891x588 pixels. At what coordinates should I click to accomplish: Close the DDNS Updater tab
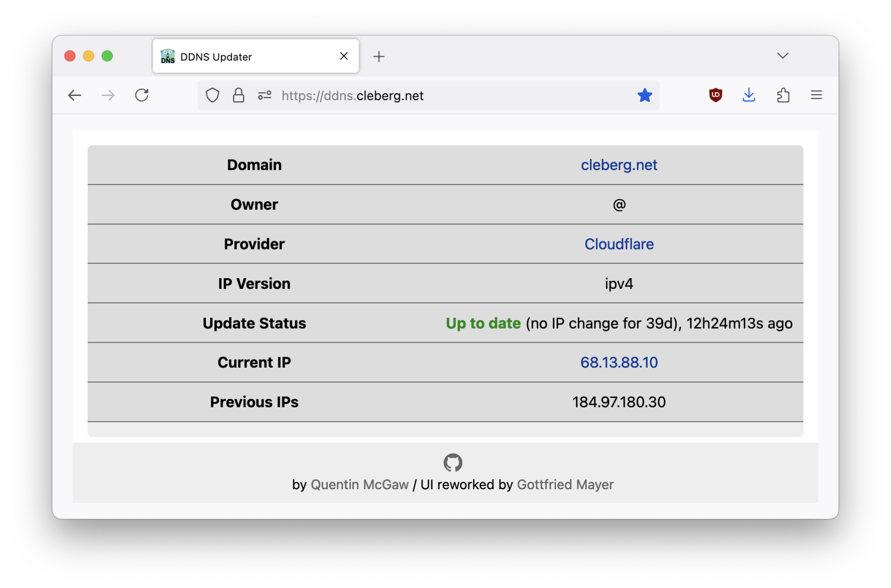(343, 56)
